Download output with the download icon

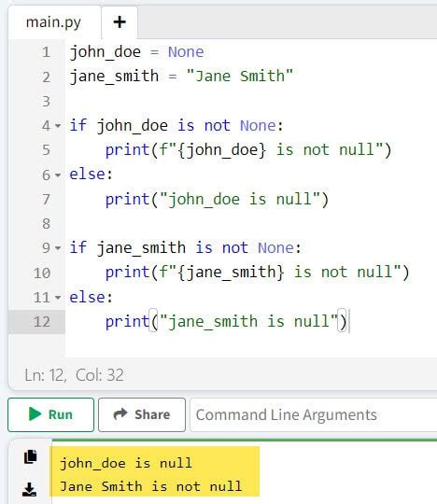coord(30,489)
